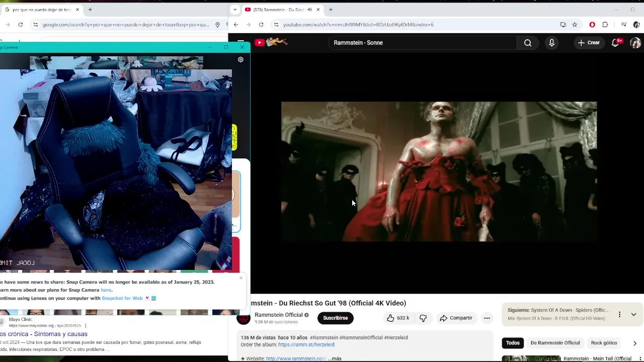This screenshot has height=362, width=644.
Task: Dismiss the Snap Camera news notice
Action: (240, 278)
